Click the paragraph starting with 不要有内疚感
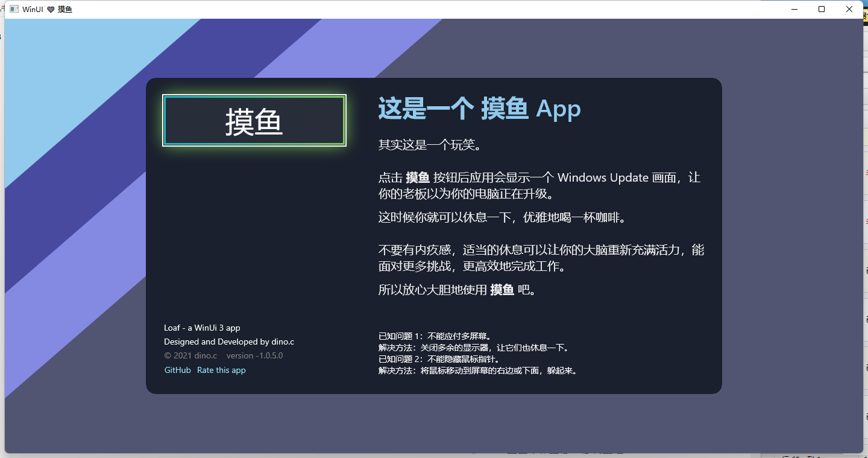Screen dimensions: 868x458 tap(541, 258)
